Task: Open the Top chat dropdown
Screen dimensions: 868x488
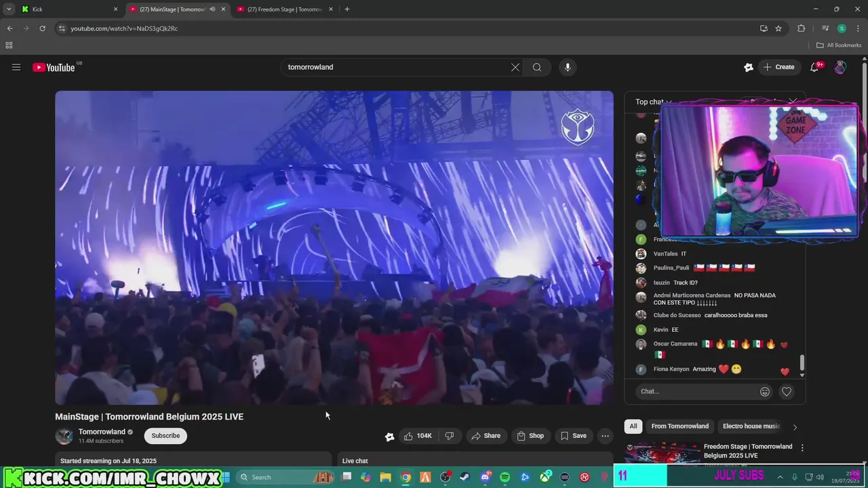Action: [x=654, y=102]
